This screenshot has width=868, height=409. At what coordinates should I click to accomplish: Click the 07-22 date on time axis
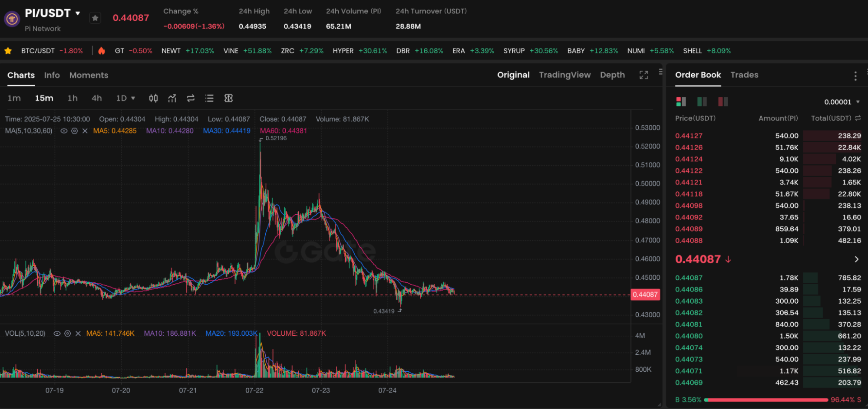tap(254, 390)
